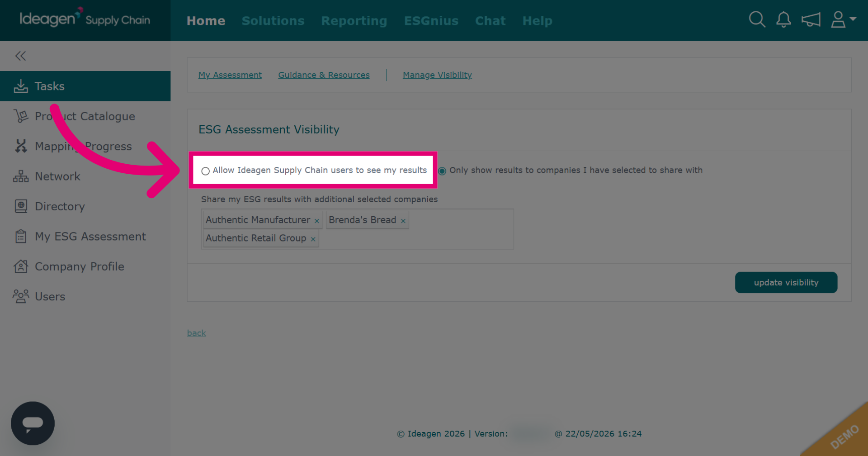The width and height of the screenshot is (868, 456).
Task: Open Tasks in the sidebar
Action: [85, 86]
